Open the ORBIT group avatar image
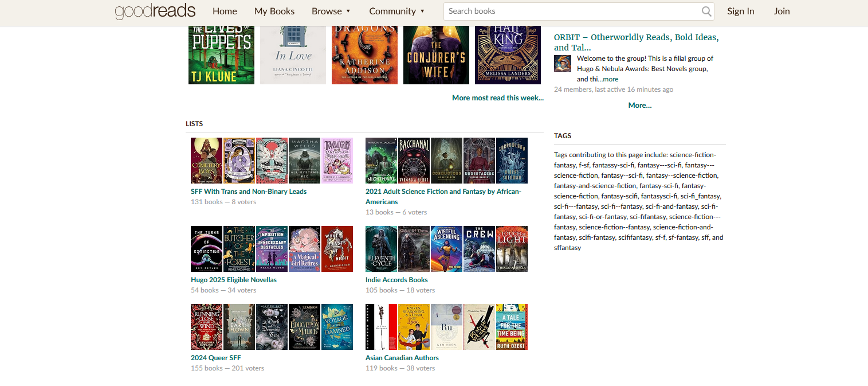Screen dimensions: 868x386 click(562, 63)
